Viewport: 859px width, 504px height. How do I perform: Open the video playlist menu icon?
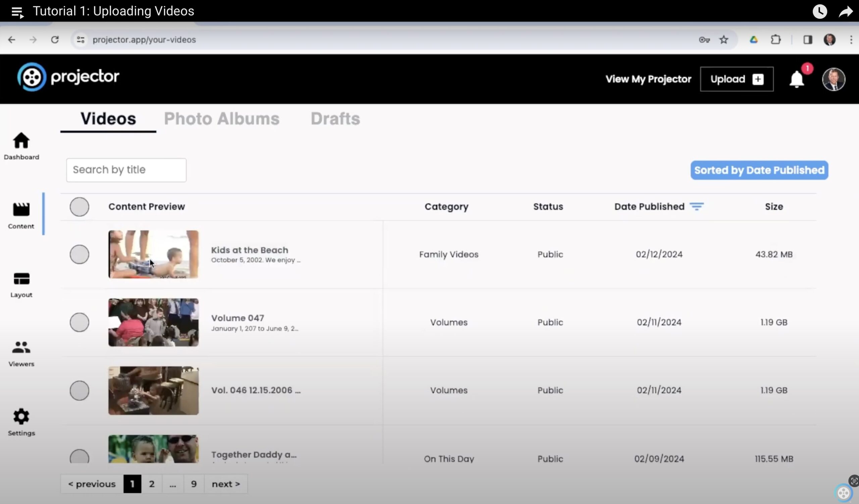click(17, 12)
